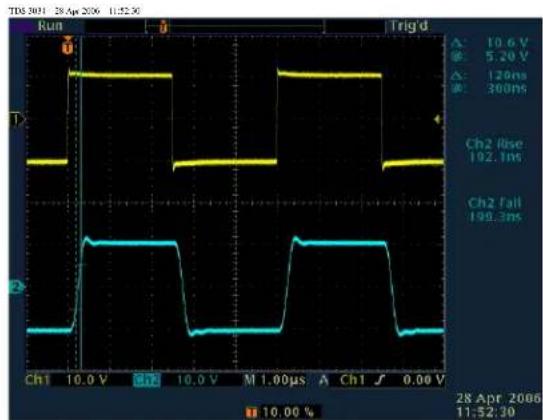
Task: Click the Ch2 Fall measurement label
Action: pos(495,203)
